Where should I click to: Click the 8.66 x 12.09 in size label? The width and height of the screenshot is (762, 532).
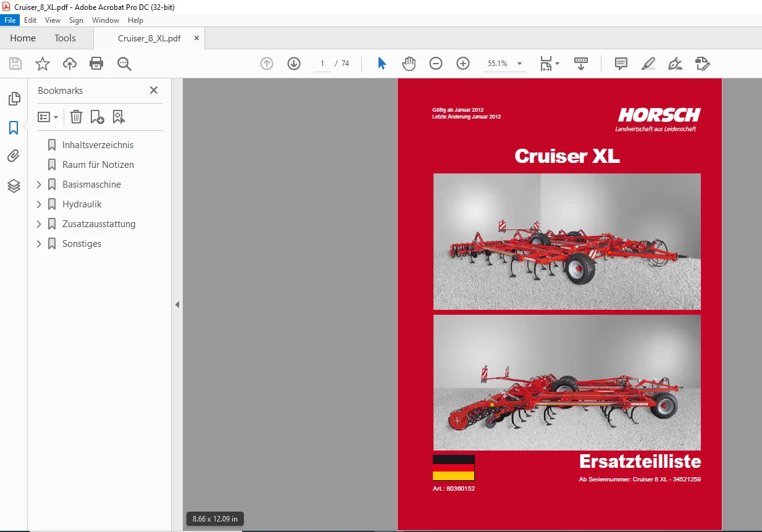216,519
